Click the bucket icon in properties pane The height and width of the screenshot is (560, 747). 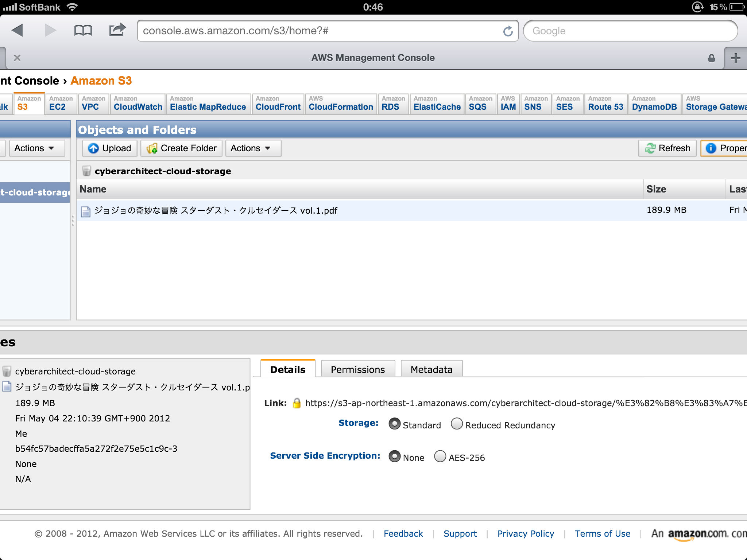click(7, 371)
